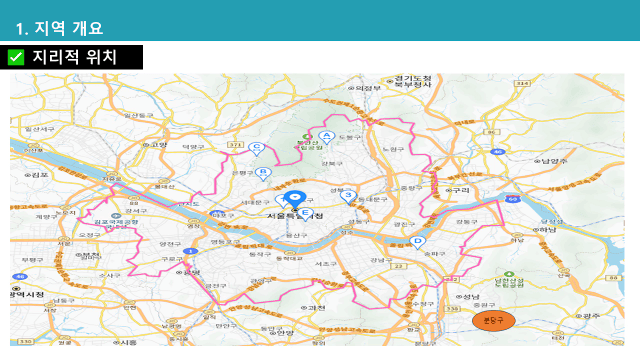
Task: Click the 오정구 district label
Action: 89,235
